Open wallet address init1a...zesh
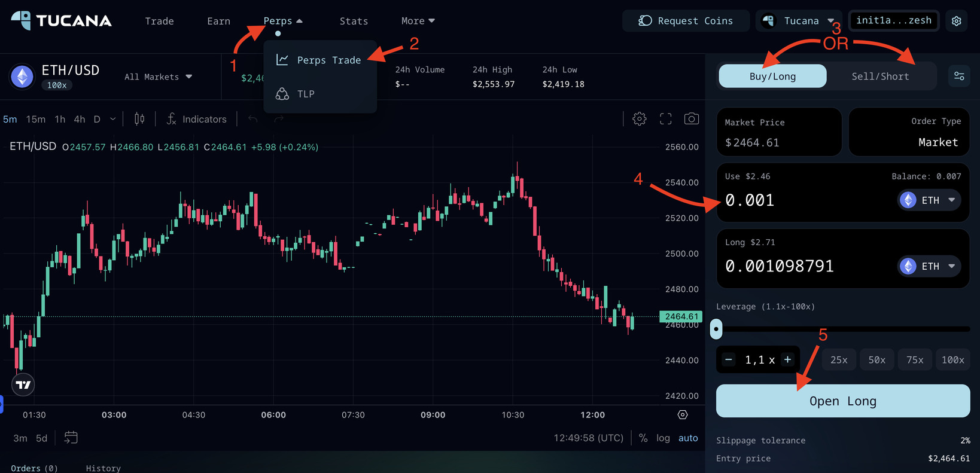The image size is (980, 473). (x=894, y=20)
